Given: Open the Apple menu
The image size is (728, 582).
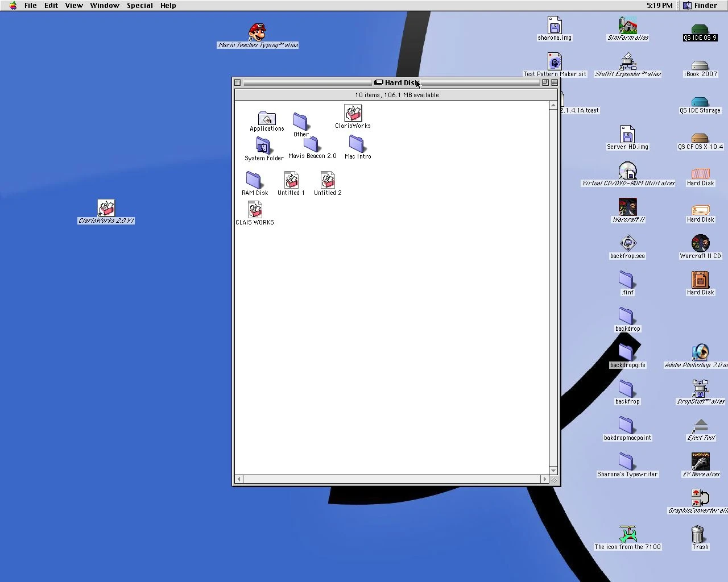Looking at the screenshot, I should [13, 6].
